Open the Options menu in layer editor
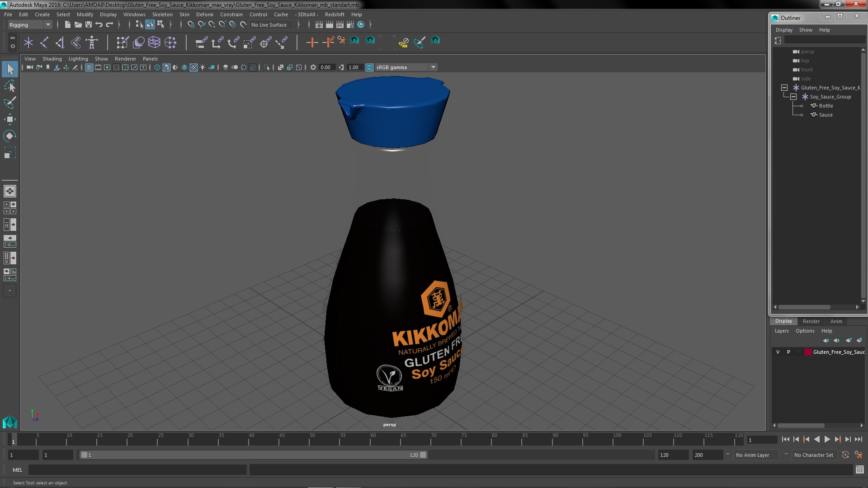Viewport: 868px width, 488px height. click(x=805, y=331)
